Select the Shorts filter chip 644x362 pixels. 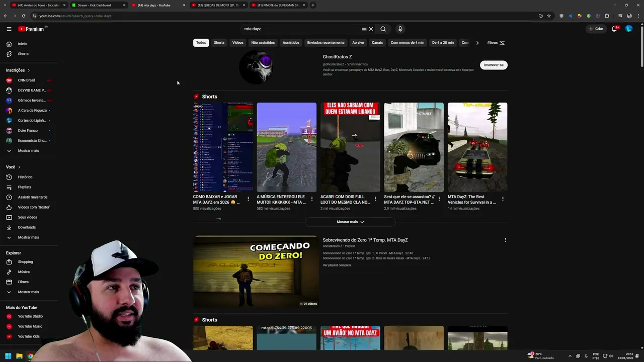tap(219, 43)
